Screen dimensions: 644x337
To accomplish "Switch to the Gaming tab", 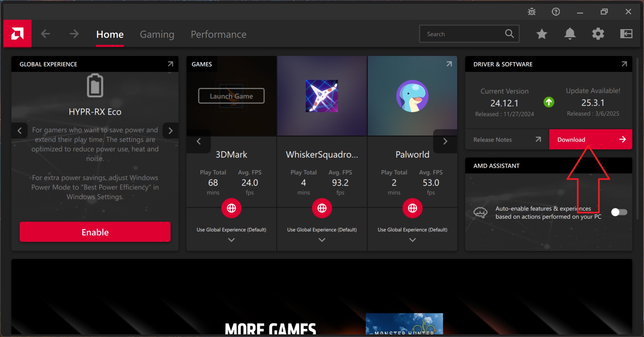I will pyautogui.click(x=157, y=34).
